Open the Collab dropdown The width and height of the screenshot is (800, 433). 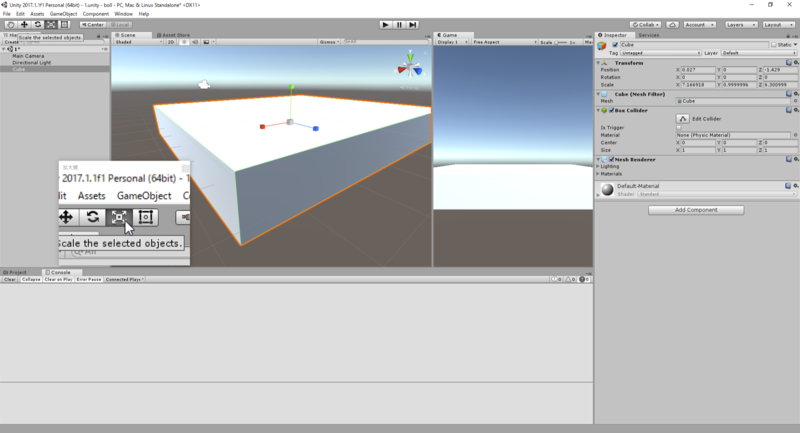646,24
